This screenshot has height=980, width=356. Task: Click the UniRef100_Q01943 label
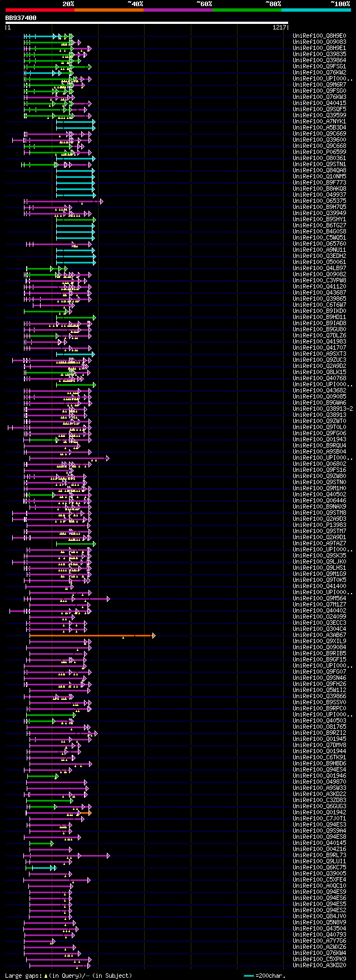(x=319, y=440)
